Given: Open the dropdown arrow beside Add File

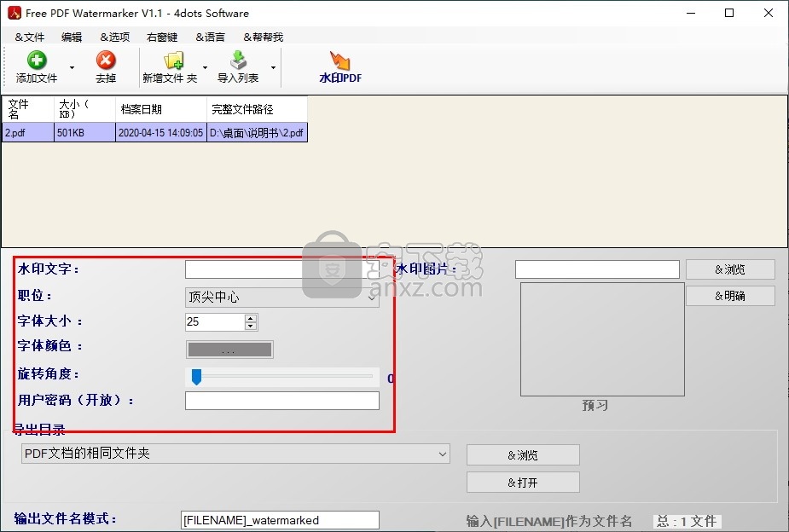Looking at the screenshot, I should (72, 67).
